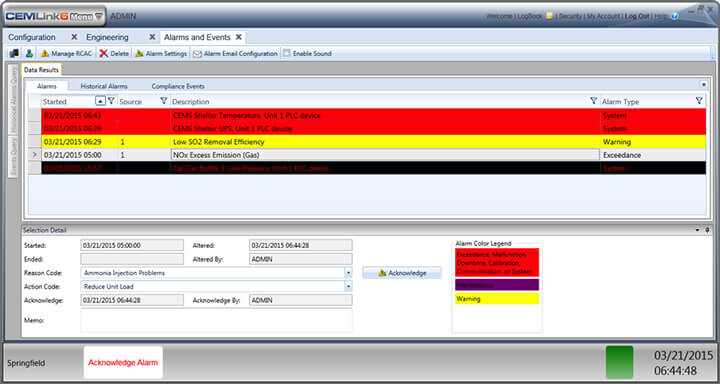Viewport: 720px width, 384px height.
Task: Open the CEMLink6 Menu dropdown
Action: (55, 17)
